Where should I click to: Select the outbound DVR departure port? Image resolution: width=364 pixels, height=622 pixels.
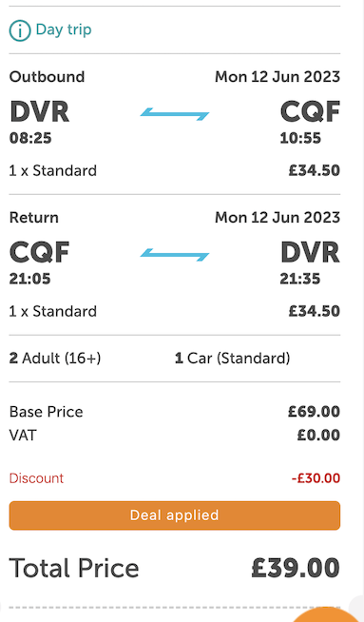(39, 112)
